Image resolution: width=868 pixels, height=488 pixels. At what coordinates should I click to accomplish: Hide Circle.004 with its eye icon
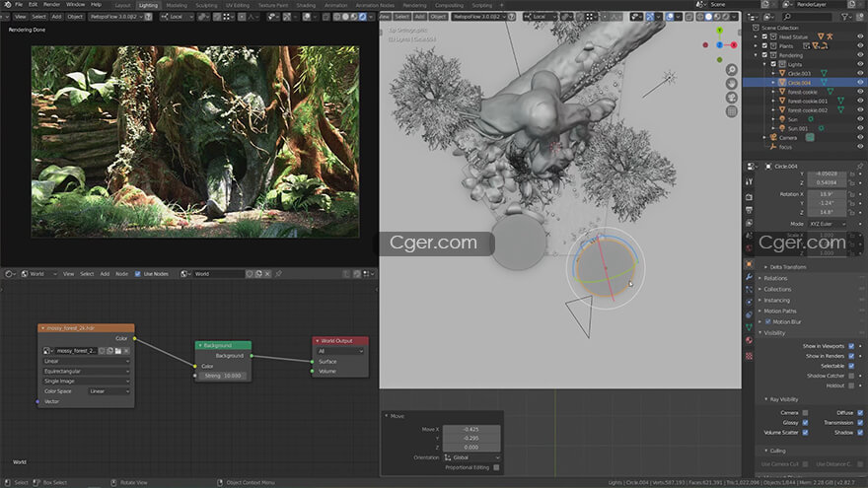pyautogui.click(x=860, y=83)
